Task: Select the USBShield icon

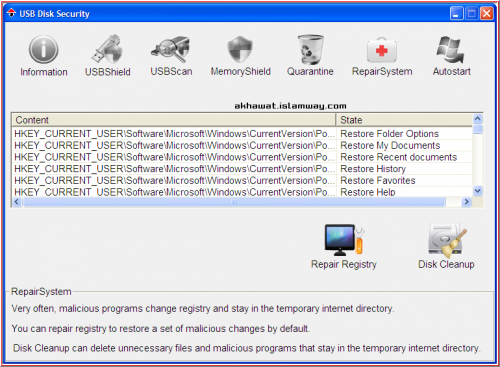Action: (108, 49)
